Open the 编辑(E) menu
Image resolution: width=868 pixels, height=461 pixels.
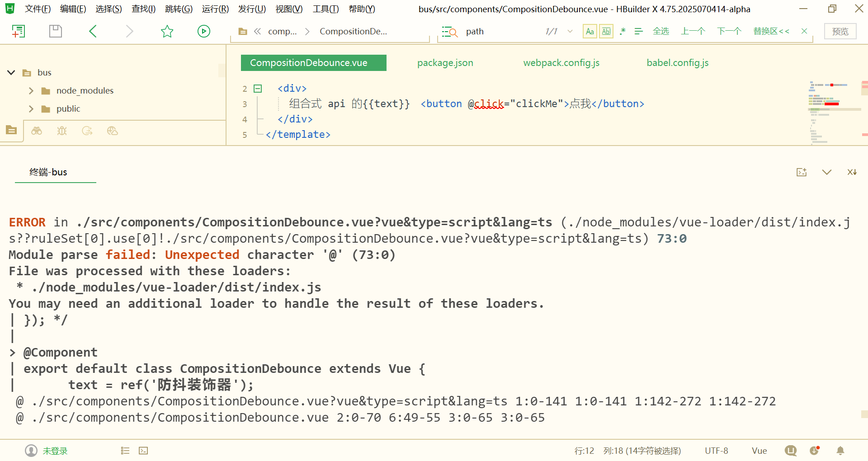pos(73,9)
